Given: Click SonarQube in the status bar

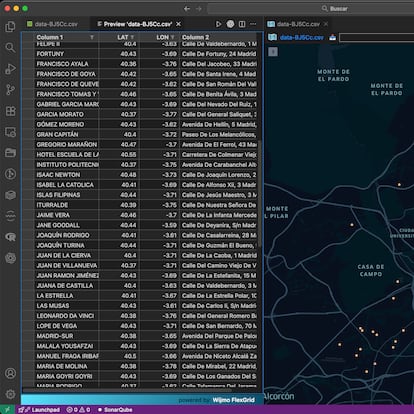Looking at the screenshot, I should (115, 410).
